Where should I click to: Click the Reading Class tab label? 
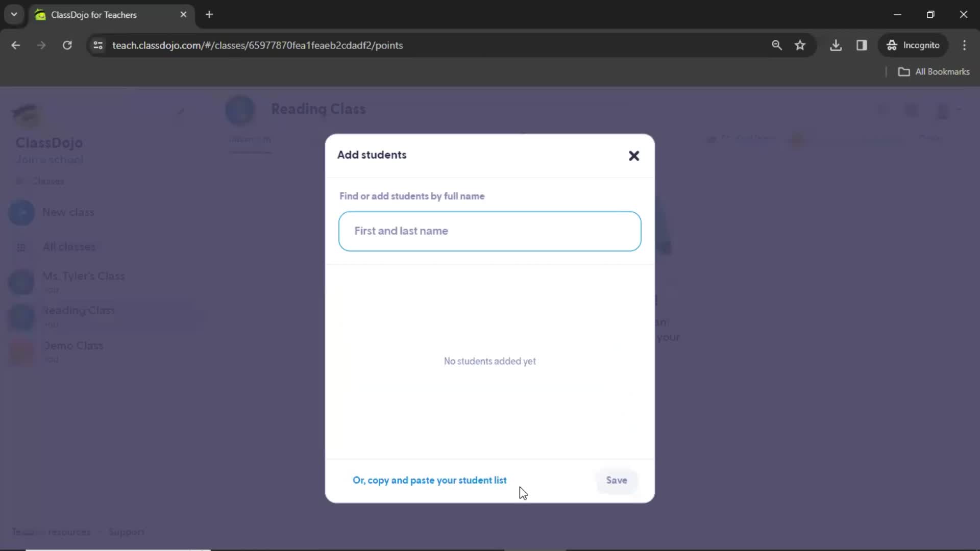(80, 311)
